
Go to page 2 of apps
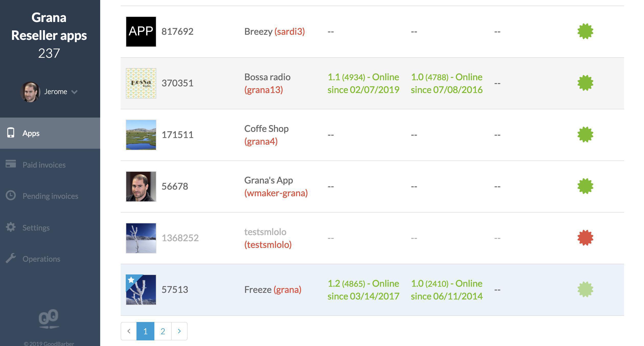(x=163, y=331)
